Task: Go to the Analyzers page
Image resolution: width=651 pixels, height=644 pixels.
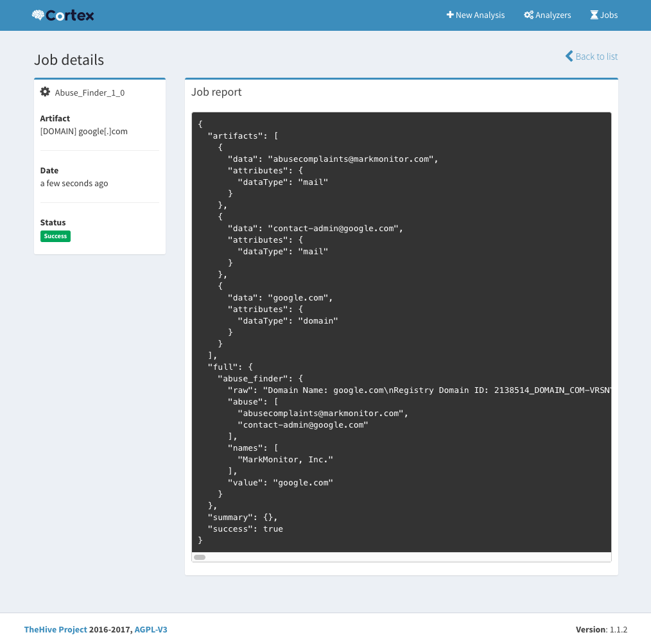Action: point(553,15)
